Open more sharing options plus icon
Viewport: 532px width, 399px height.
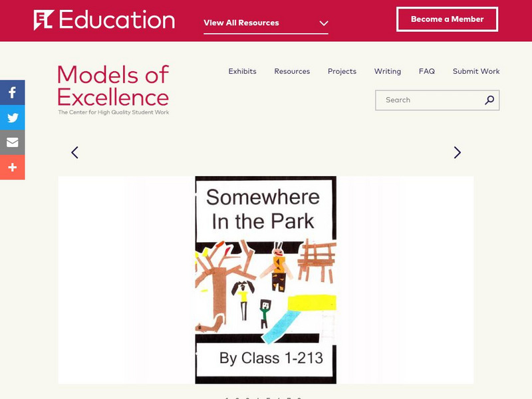pos(12,167)
